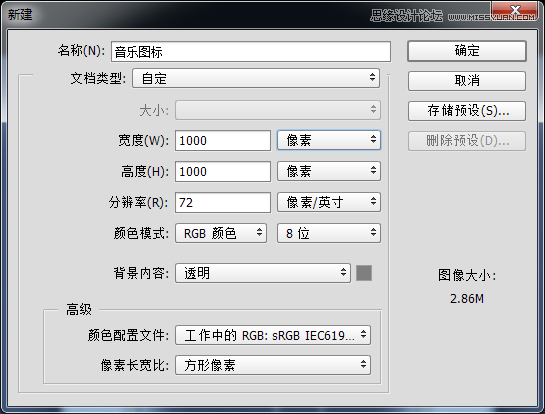Open the 文档类型 dropdown
This screenshot has width=545, height=414.
[x=256, y=78]
